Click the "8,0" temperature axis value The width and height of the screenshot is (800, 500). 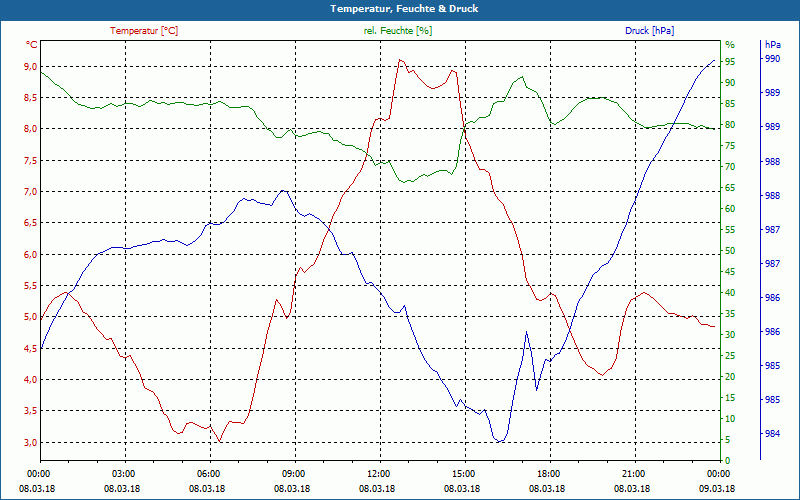coord(31,129)
